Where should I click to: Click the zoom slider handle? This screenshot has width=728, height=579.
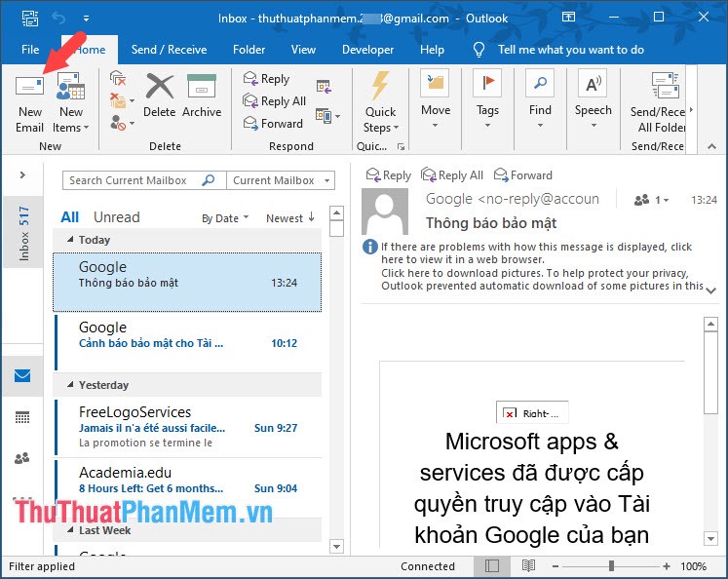point(611,566)
